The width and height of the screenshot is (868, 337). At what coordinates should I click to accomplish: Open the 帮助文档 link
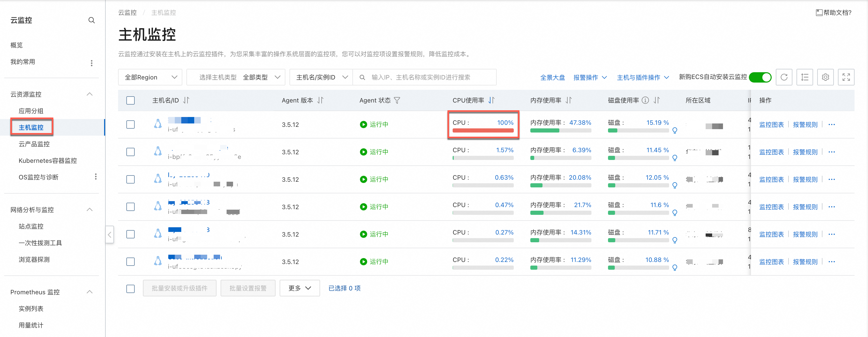(x=834, y=13)
